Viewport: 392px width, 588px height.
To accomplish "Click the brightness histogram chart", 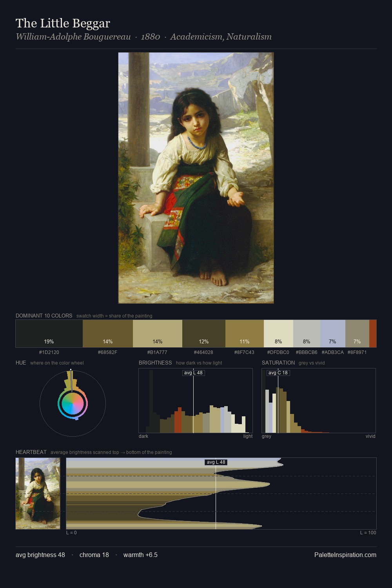I will point(196,401).
